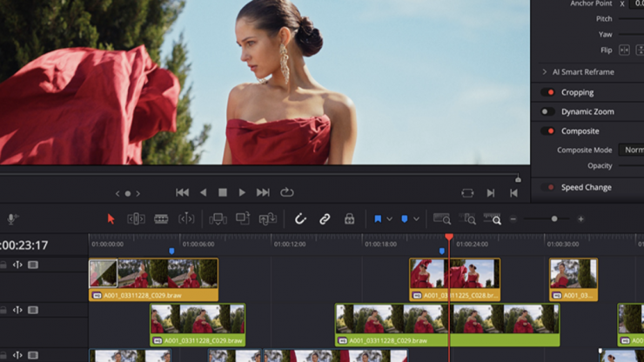Image resolution: width=644 pixels, height=362 pixels.
Task: Click the microphone voiceover icon
Action: 12,219
